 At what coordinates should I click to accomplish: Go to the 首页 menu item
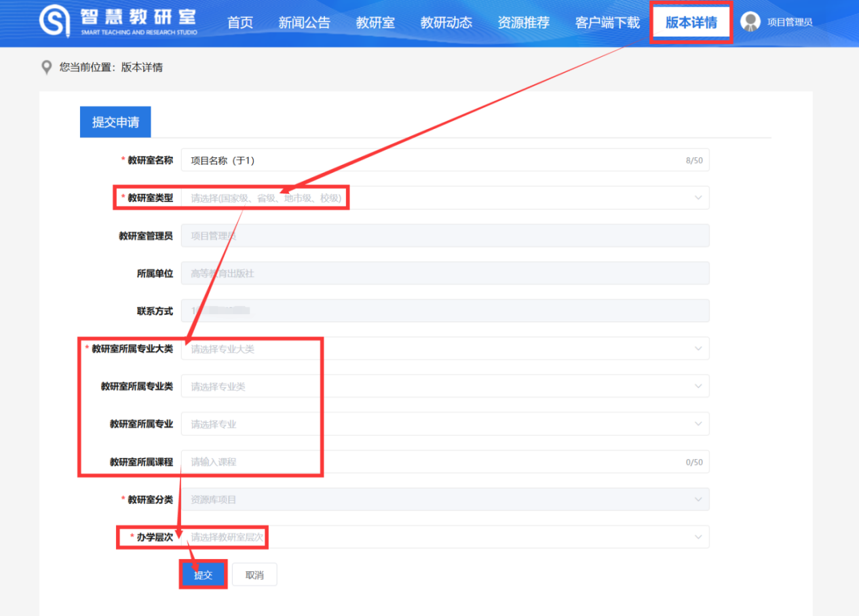tap(240, 22)
